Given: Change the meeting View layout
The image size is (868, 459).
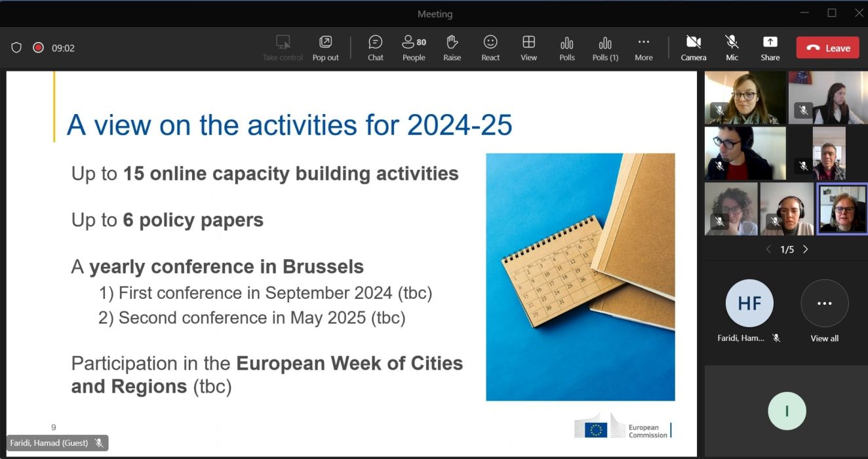Looking at the screenshot, I should pos(528,48).
